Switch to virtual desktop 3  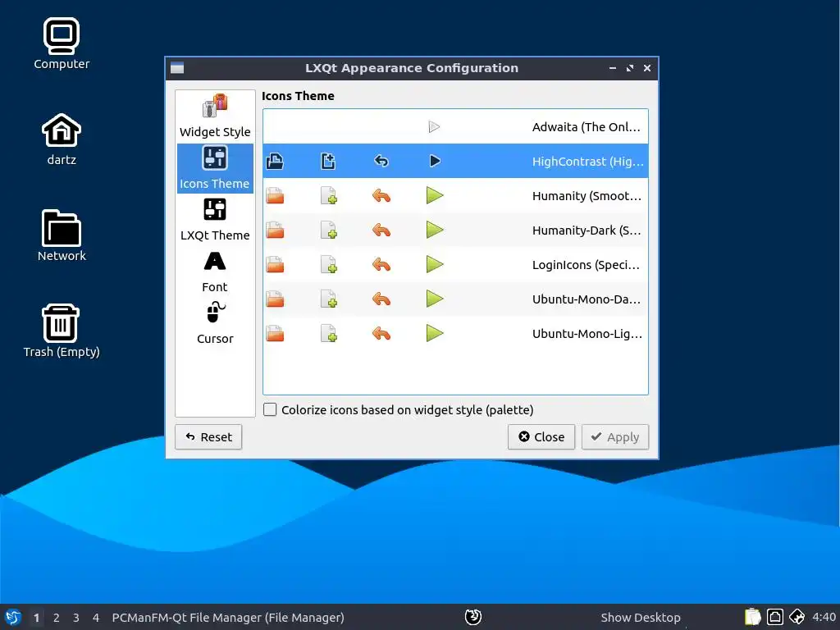coord(76,618)
